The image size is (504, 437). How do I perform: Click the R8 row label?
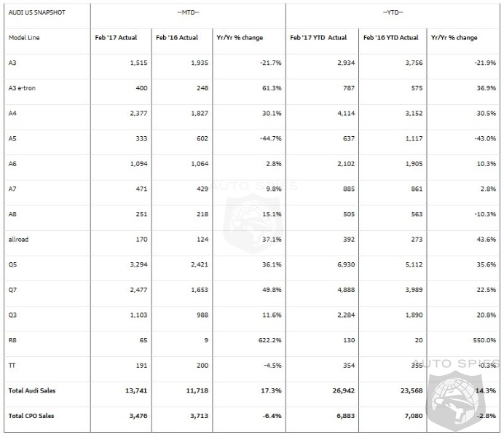click(x=12, y=340)
